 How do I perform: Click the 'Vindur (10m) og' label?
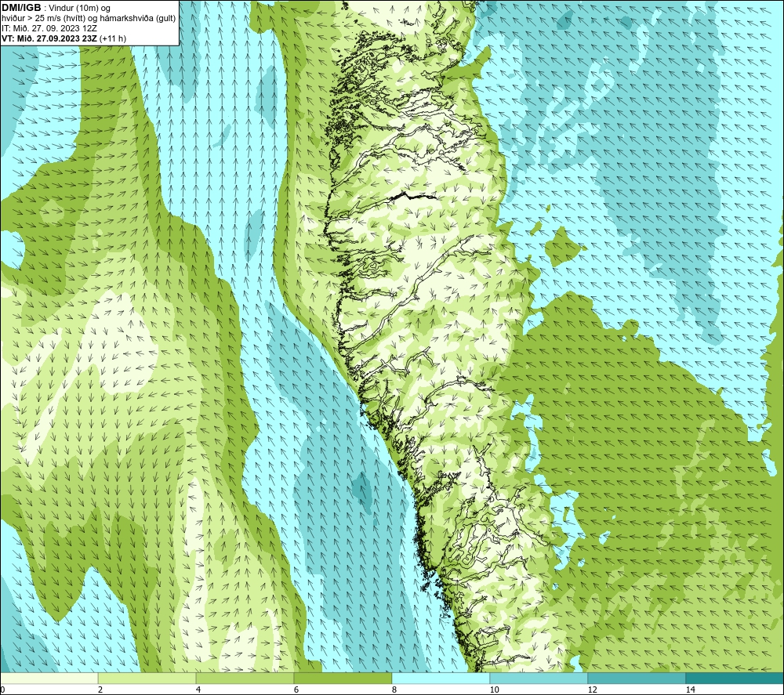(x=80, y=9)
